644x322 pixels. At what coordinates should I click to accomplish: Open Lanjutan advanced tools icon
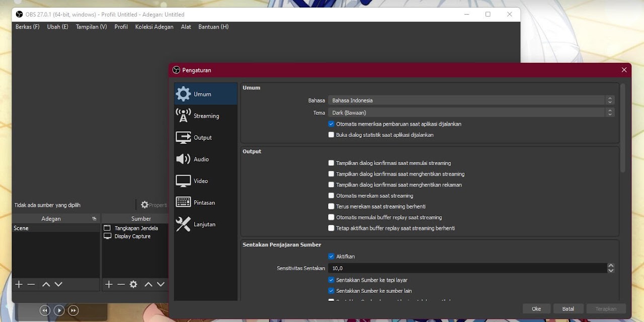[x=183, y=224]
